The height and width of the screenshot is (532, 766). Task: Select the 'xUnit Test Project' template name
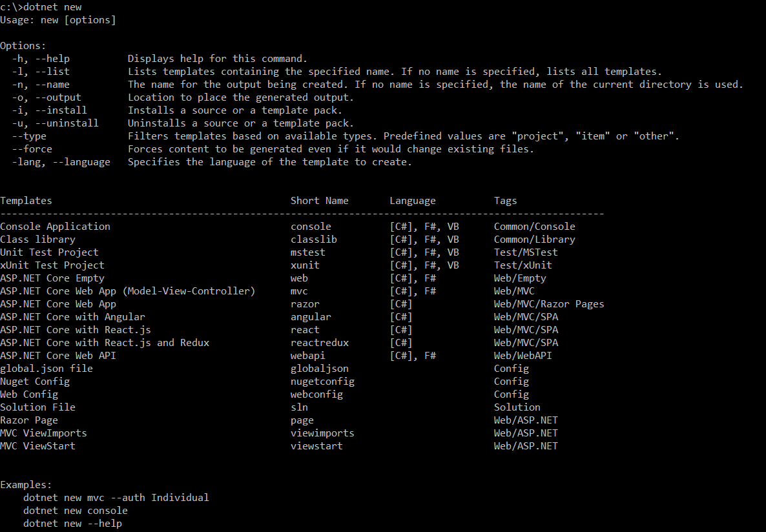(x=52, y=265)
